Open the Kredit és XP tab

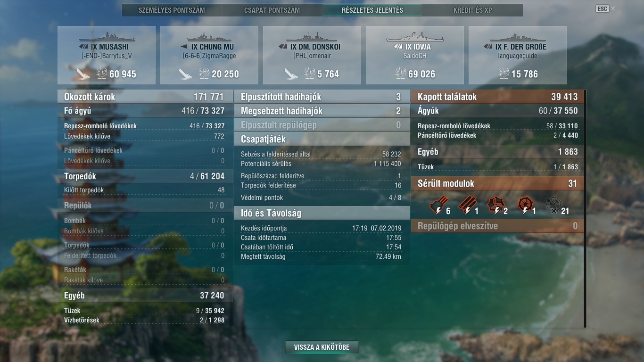click(x=473, y=10)
